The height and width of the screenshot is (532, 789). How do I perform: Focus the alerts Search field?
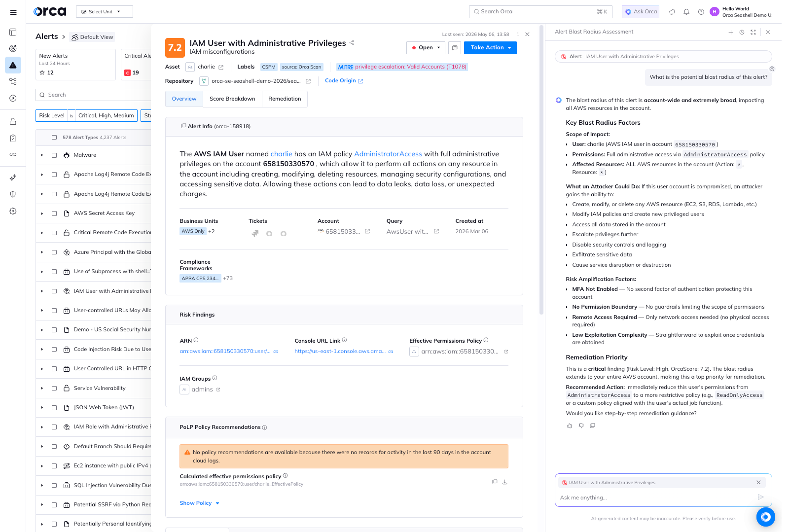(x=94, y=95)
